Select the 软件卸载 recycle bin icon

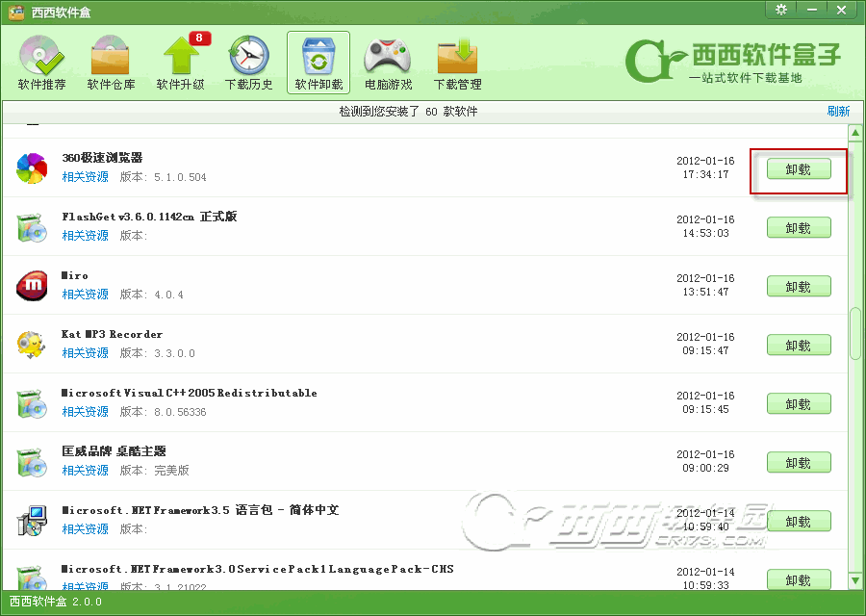[x=318, y=63]
